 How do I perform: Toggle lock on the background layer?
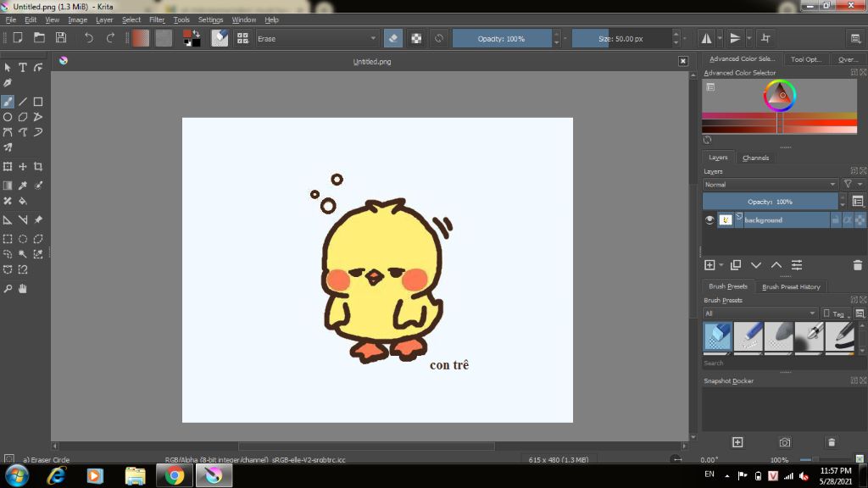coord(835,219)
